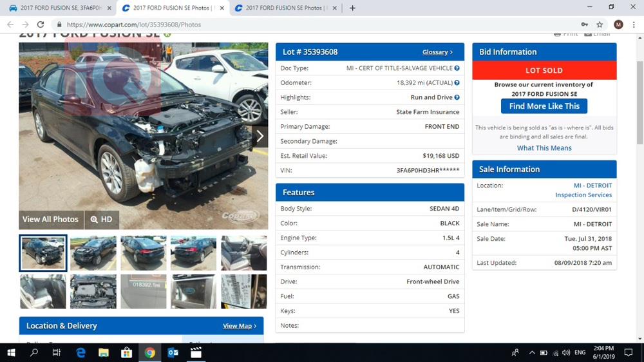Open the View Map link
The image size is (644, 362).
tap(240, 326)
